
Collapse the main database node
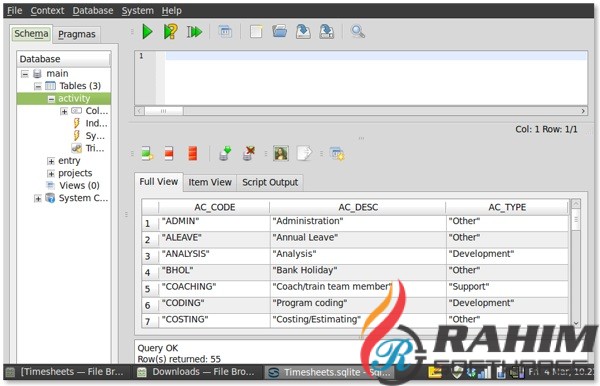click(x=25, y=73)
